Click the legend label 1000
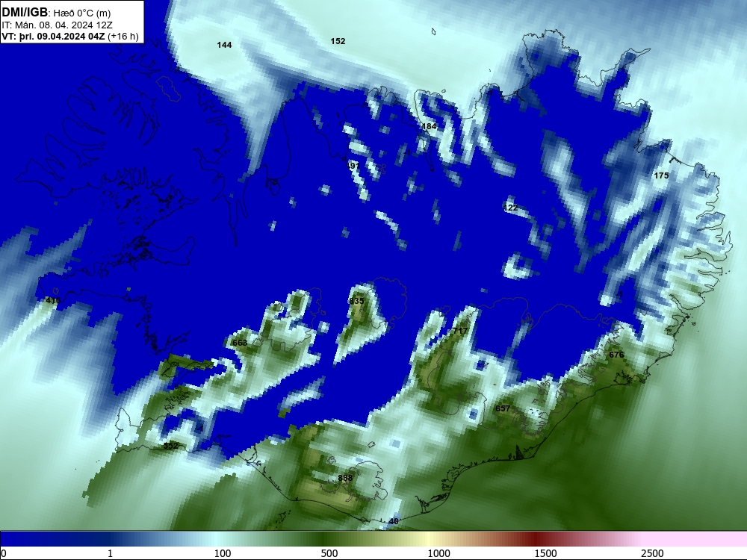 438,553
